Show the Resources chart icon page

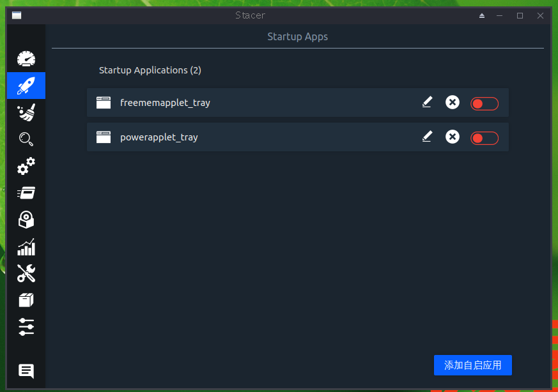click(26, 247)
